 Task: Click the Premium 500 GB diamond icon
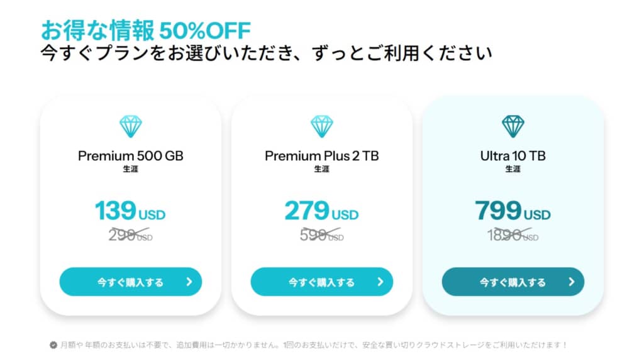point(131,126)
